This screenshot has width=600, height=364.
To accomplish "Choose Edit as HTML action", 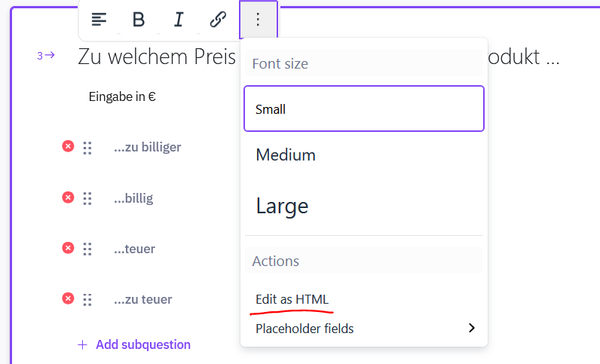I will (x=292, y=299).
